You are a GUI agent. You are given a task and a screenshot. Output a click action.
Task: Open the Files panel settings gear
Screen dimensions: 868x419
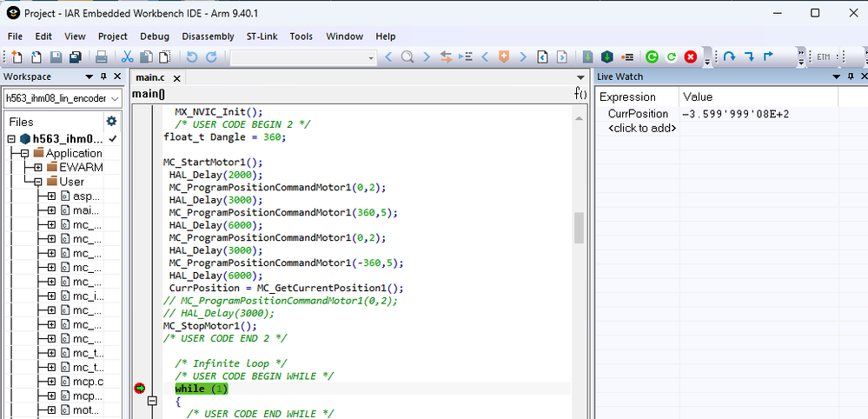click(111, 121)
